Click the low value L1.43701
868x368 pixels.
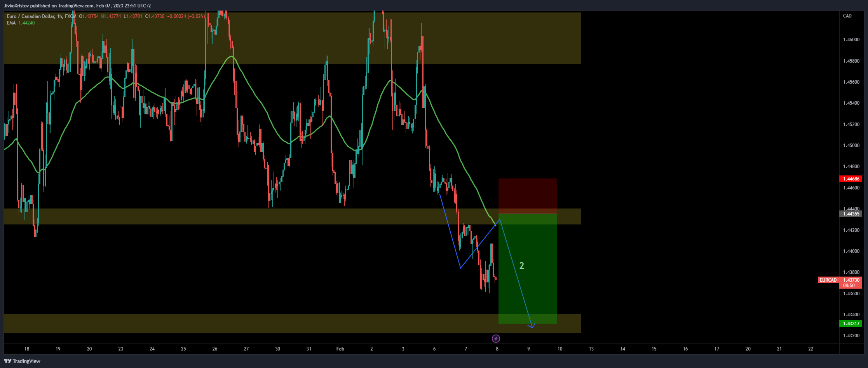pyautogui.click(x=133, y=16)
